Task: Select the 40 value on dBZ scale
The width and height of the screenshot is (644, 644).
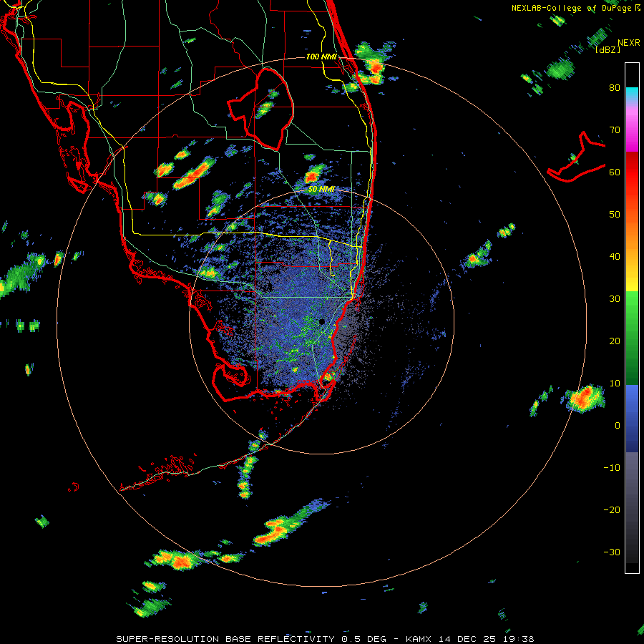Action: tap(615, 257)
